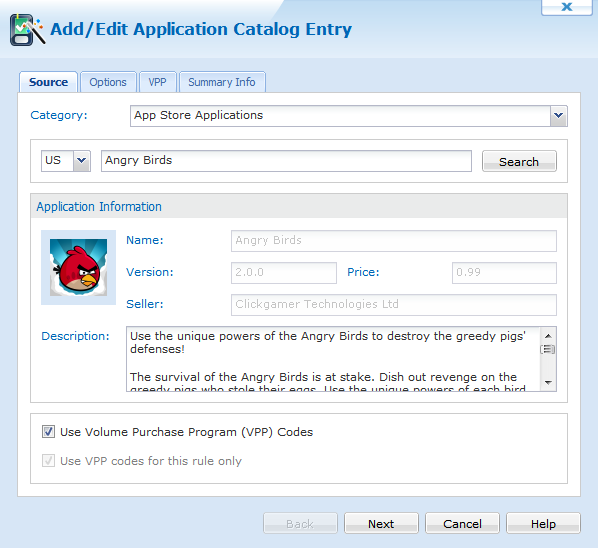
Task: Toggle Use Volume Purchase Program (VPP) Codes checkbox
Action: pos(48,432)
